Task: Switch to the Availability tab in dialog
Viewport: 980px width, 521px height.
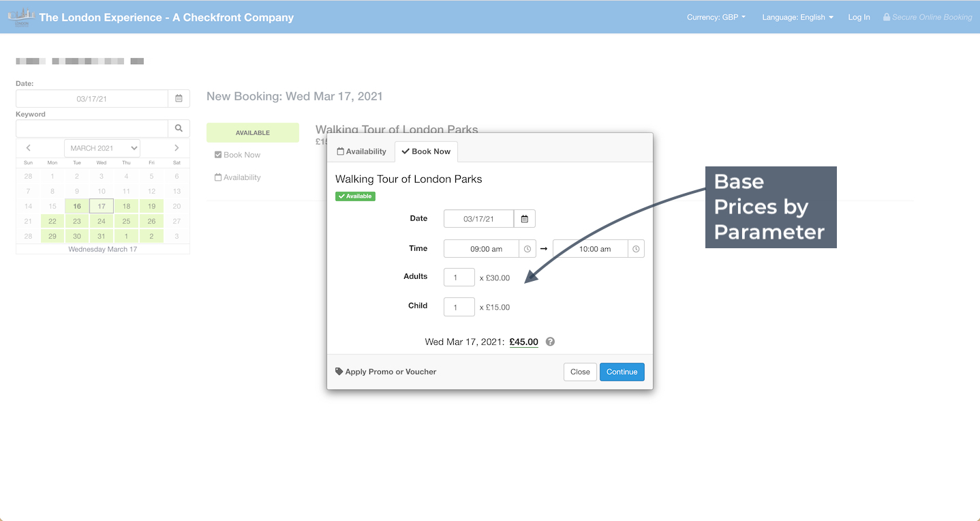Action: tap(362, 151)
